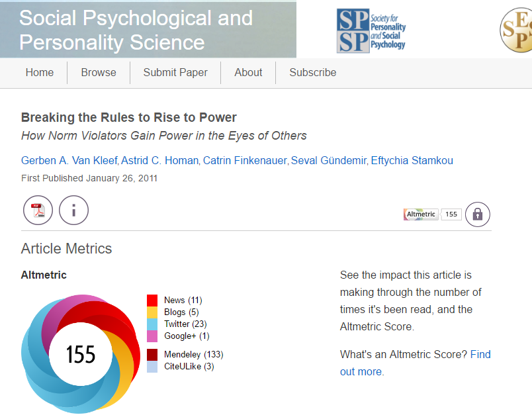The width and height of the screenshot is (532, 419).
Task: Click the Mendeley (133) legend entry
Action: click(x=194, y=355)
